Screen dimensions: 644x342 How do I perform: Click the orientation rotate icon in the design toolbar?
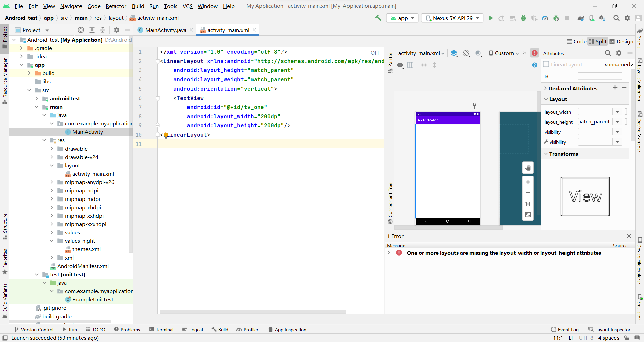tap(466, 53)
